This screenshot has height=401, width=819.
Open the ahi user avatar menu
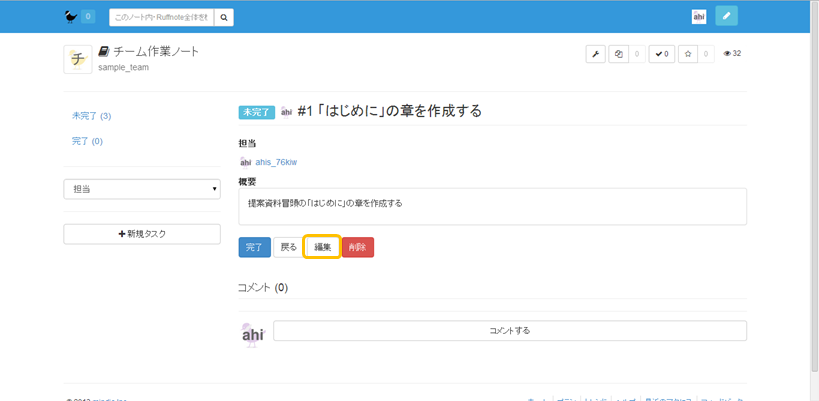pos(699,16)
